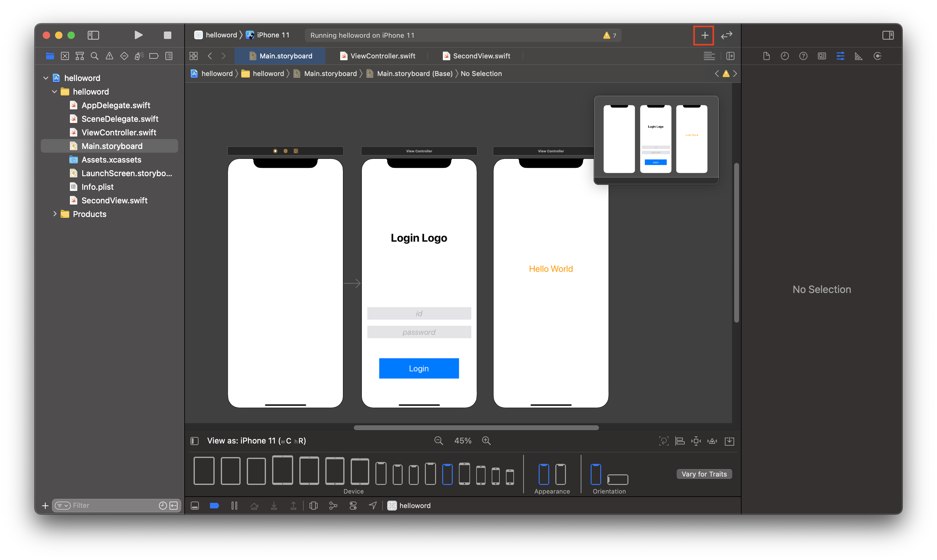Open the Issue navigator warning icon
Viewport: 937px width, 560px height.
109,56
